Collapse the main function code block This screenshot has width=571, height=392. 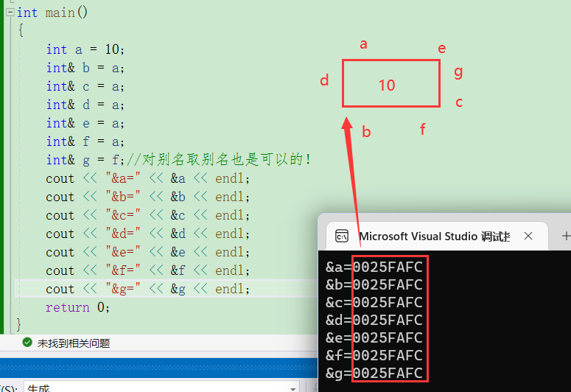(10, 13)
